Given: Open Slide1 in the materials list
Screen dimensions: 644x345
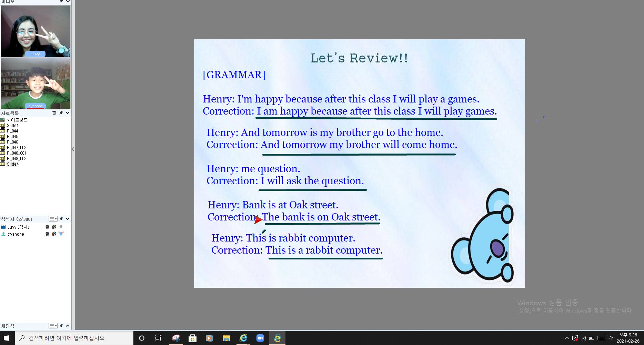Looking at the screenshot, I should (x=13, y=126).
